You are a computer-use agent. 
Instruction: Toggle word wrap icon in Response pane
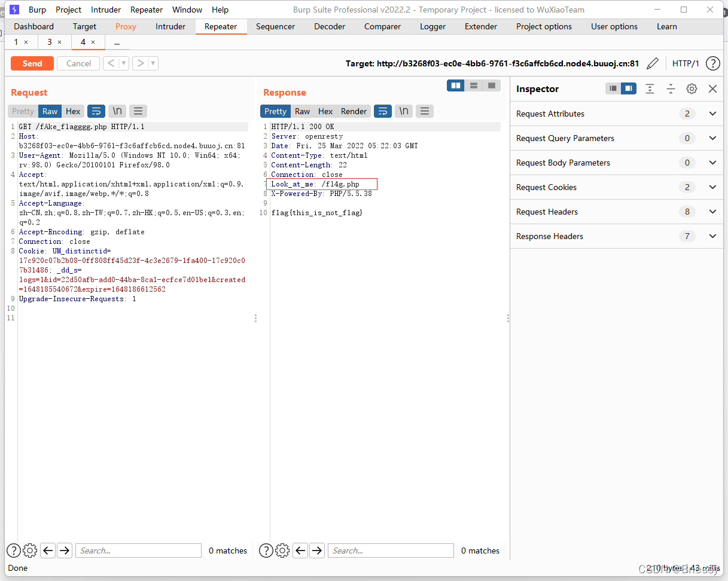click(x=383, y=111)
